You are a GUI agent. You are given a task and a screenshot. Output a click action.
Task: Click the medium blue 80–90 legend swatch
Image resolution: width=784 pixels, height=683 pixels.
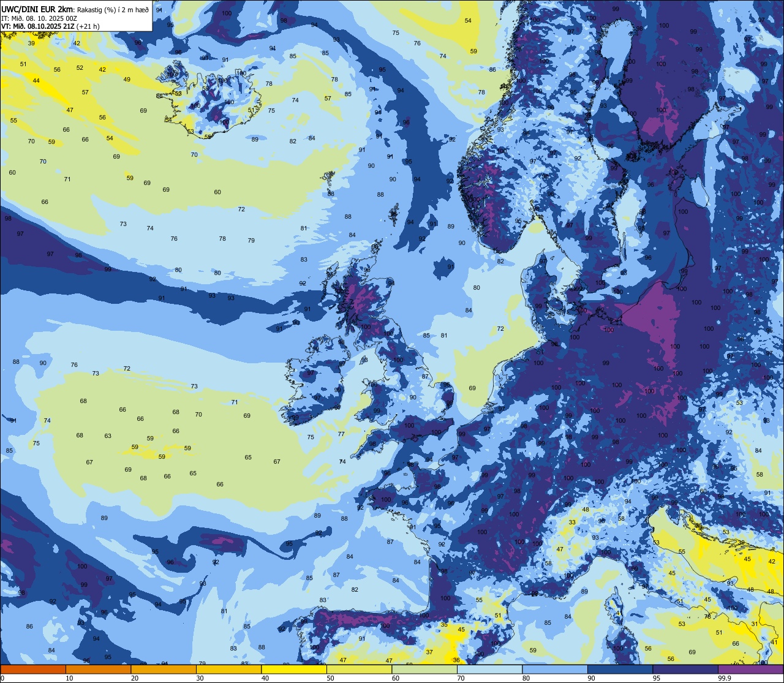point(555,669)
